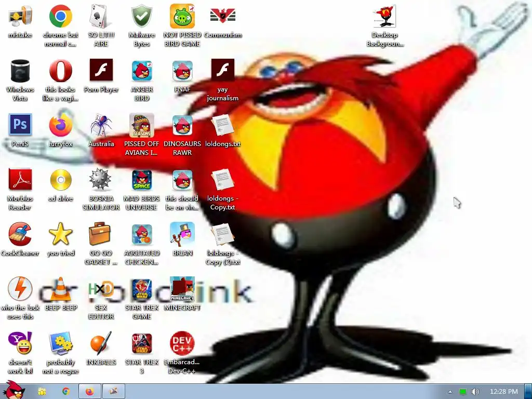Launch the 'chrome but normal' Chrome shortcut
This screenshot has height=399, width=532.
[x=60, y=16]
